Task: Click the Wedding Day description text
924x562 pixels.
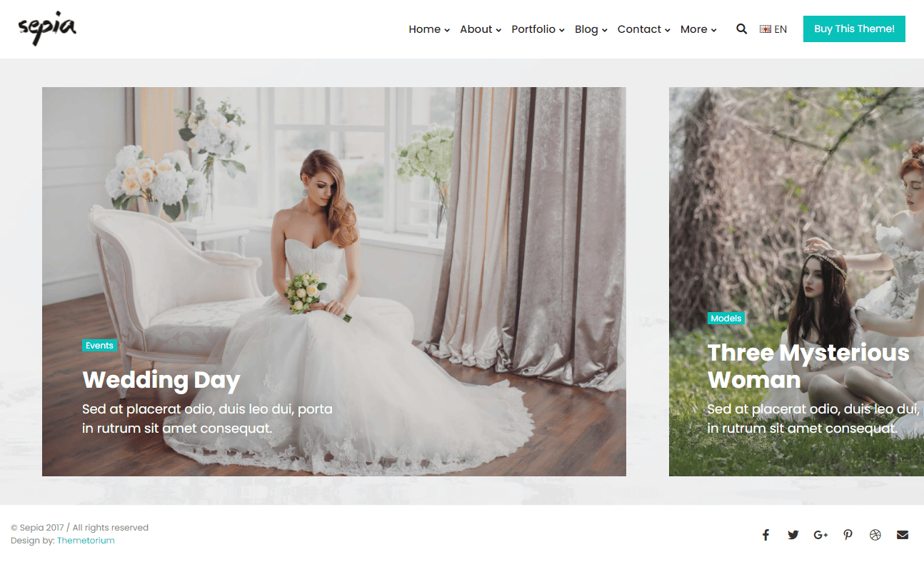Action: click(207, 419)
